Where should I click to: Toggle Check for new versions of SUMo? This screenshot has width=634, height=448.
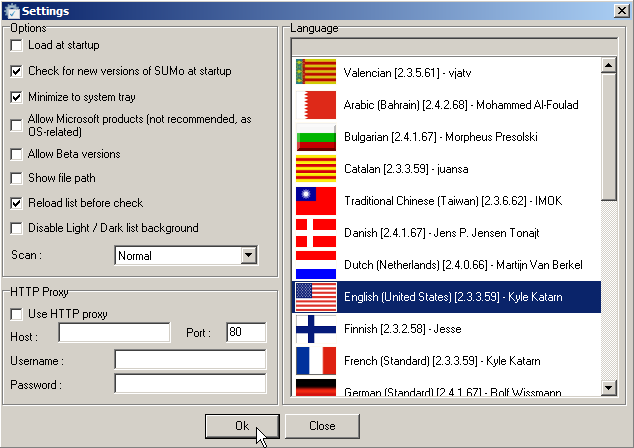[x=17, y=71]
